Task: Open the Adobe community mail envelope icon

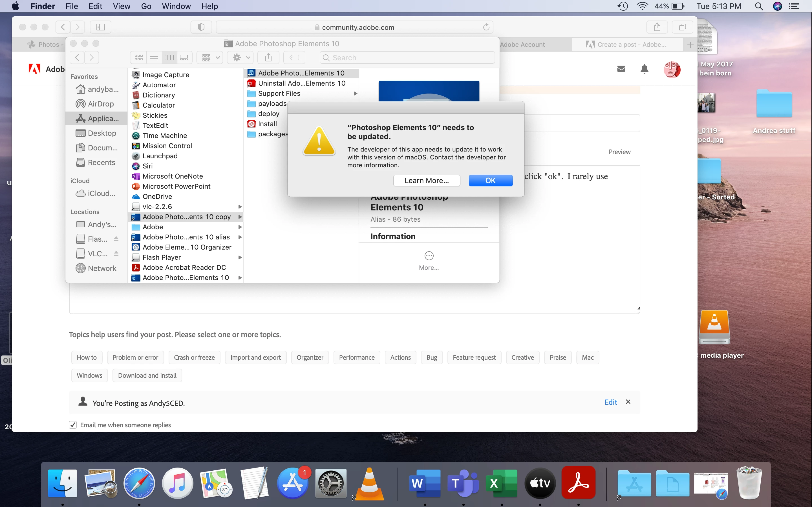Action: (621, 69)
